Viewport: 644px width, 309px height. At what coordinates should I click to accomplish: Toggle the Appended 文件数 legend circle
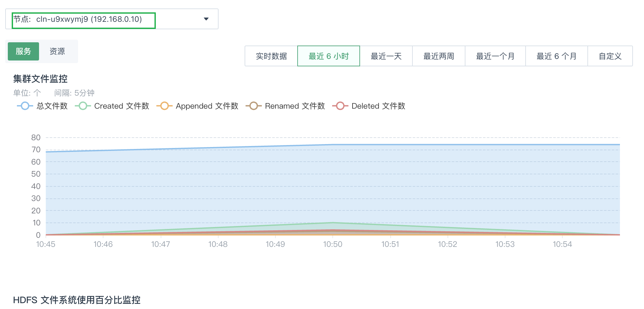click(x=165, y=106)
